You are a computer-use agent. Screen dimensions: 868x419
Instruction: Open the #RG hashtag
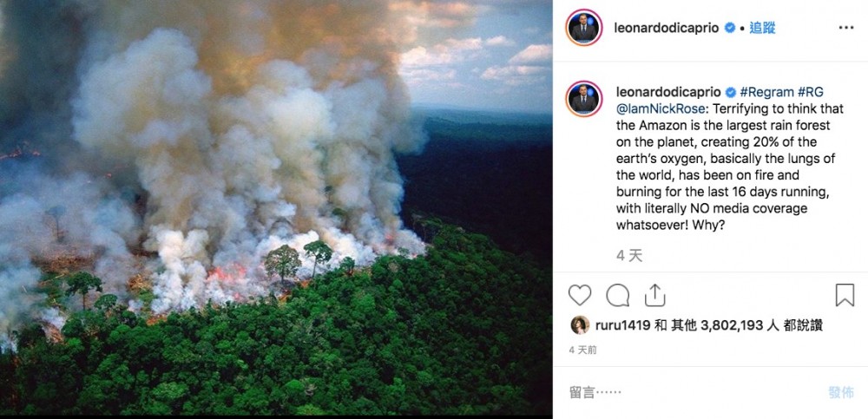(812, 93)
